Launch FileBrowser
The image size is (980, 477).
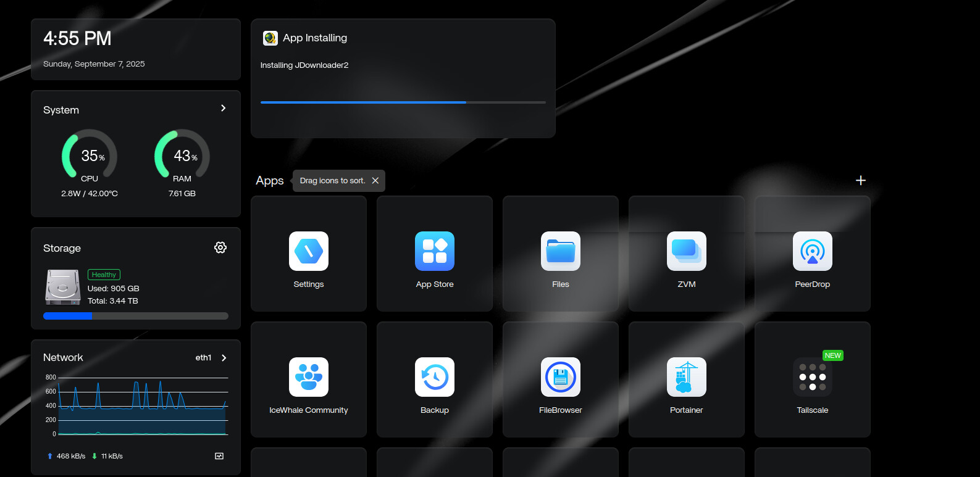click(x=560, y=378)
